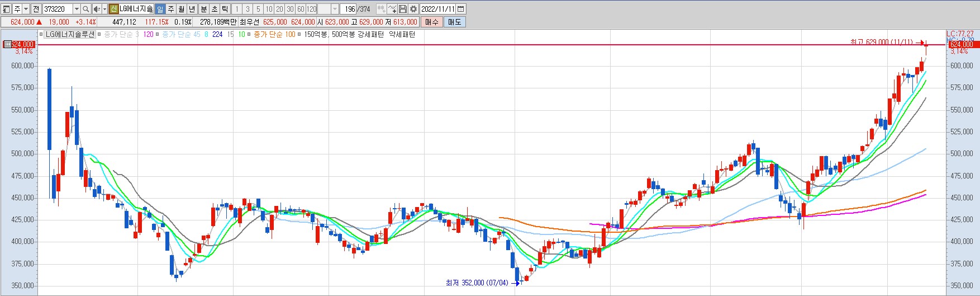This screenshot has height=296, width=980.
Task: Click the volume value 447,112
Action: click(124, 22)
